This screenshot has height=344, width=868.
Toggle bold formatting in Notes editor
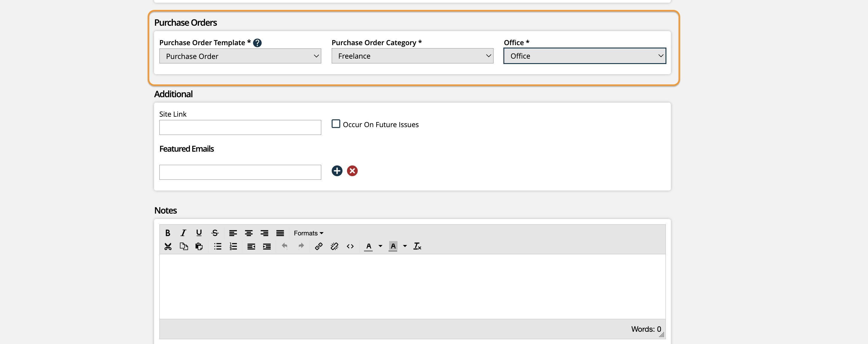[167, 233]
